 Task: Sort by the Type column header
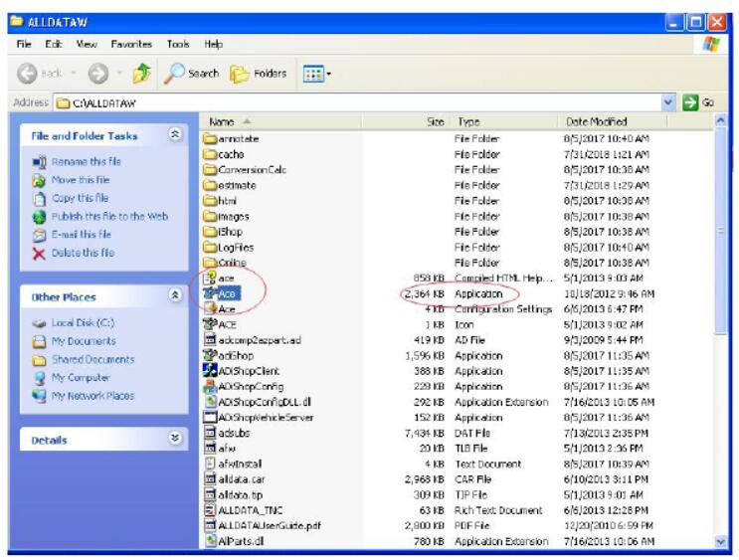click(504, 121)
